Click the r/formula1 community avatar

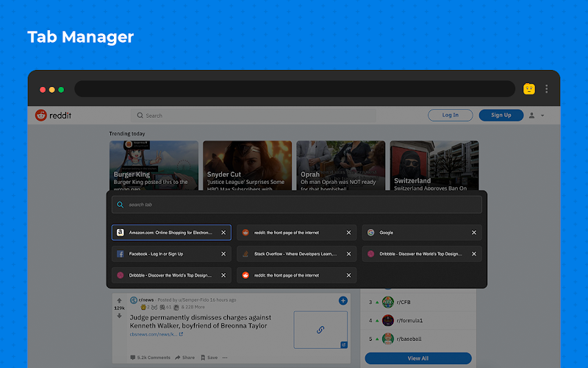(x=388, y=320)
